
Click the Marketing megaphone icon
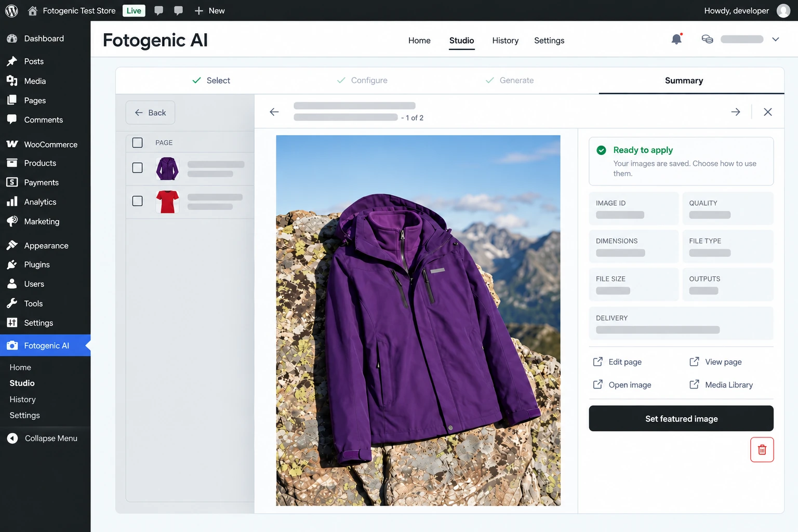(x=12, y=221)
